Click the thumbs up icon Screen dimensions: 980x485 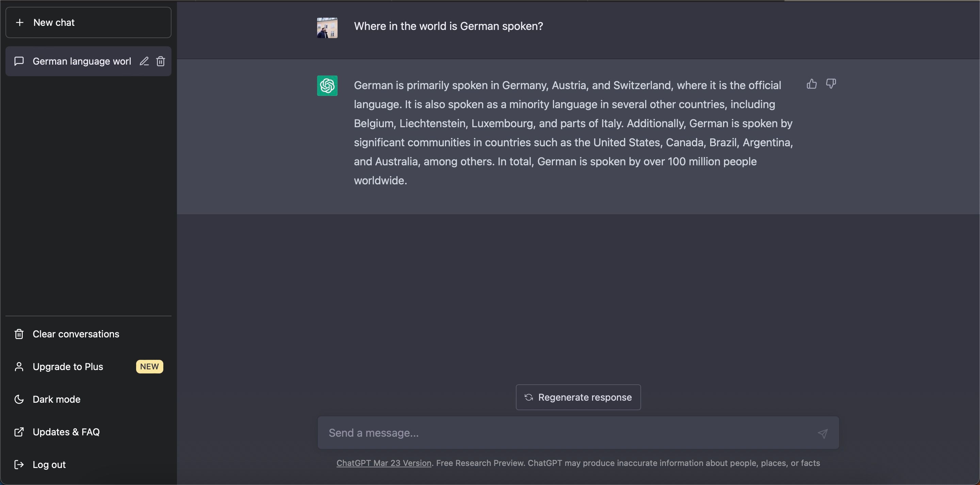click(x=811, y=84)
